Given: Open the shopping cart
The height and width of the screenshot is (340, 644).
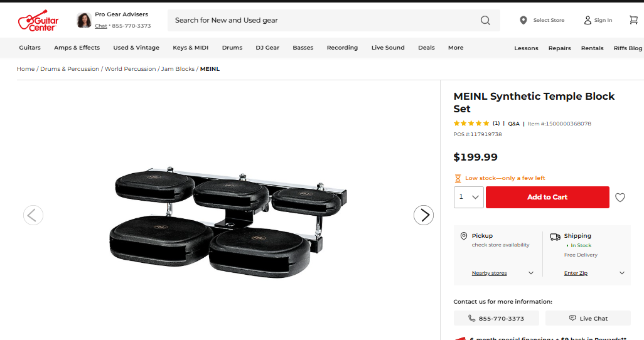Looking at the screenshot, I should 633,20.
